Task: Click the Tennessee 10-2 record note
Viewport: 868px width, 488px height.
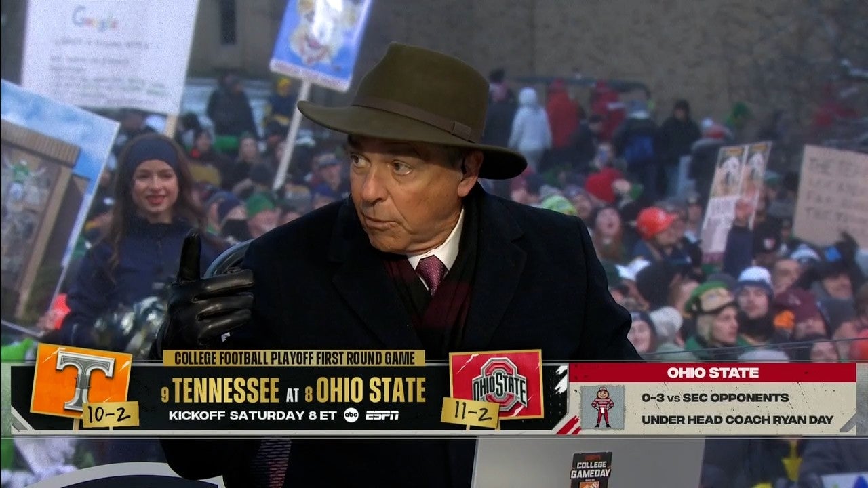Action: click(x=110, y=414)
